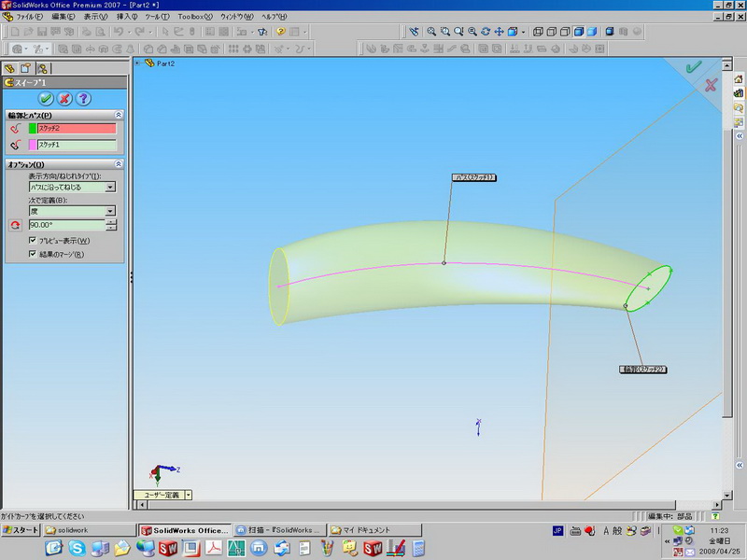Viewport: 747px width, 560px height.
Task: Collapse the Profile and Path section
Action: tap(119, 115)
